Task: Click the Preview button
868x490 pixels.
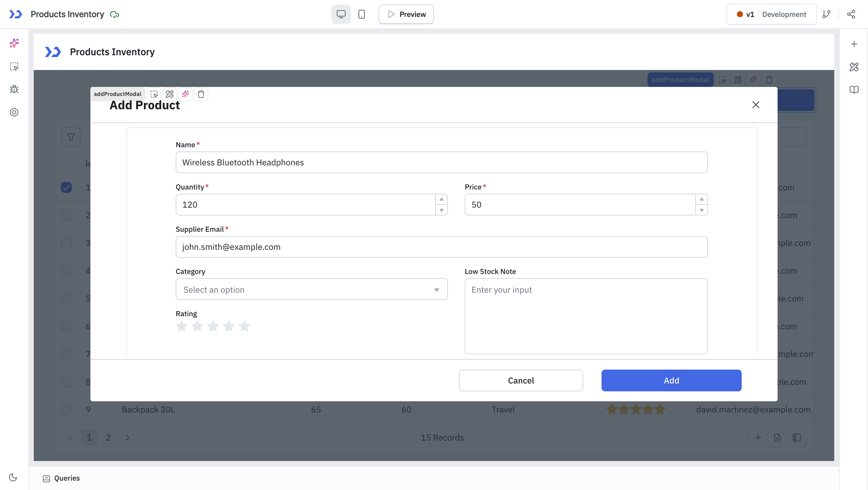Action: coord(406,14)
